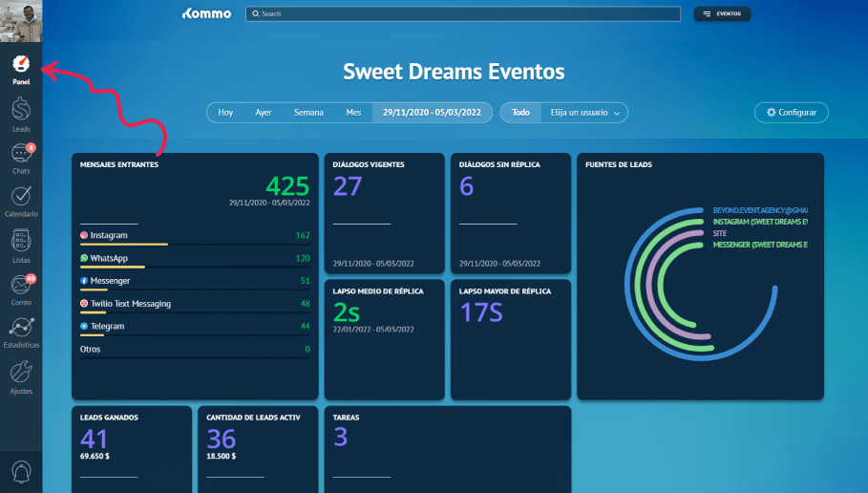The height and width of the screenshot is (493, 868).
Task: Click the Configurar button
Action: point(791,113)
